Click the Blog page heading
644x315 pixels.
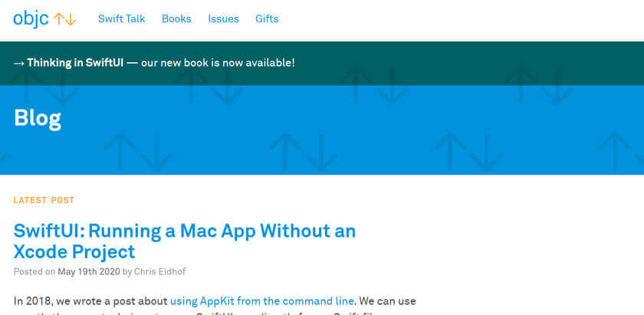[38, 118]
